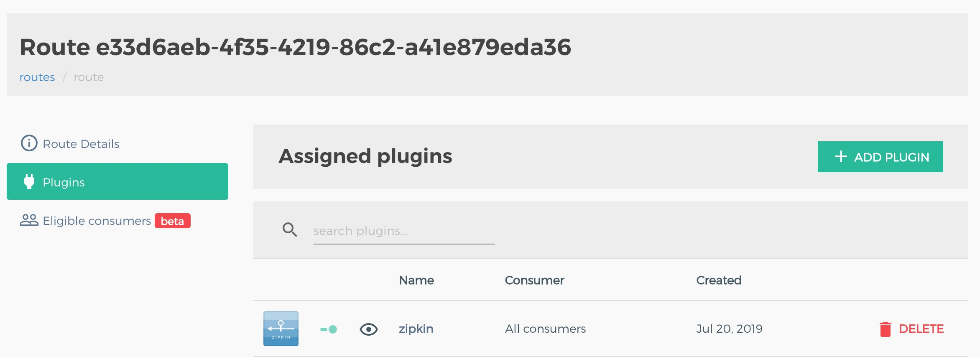The height and width of the screenshot is (357, 980).
Task: Click the magnifying glass search icon
Action: pos(289,229)
